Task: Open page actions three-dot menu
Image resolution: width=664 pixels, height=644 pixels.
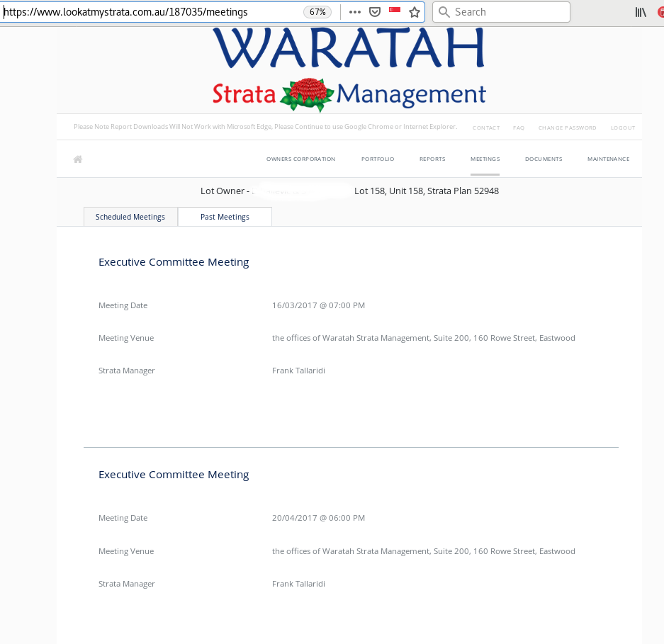Action: pos(355,12)
